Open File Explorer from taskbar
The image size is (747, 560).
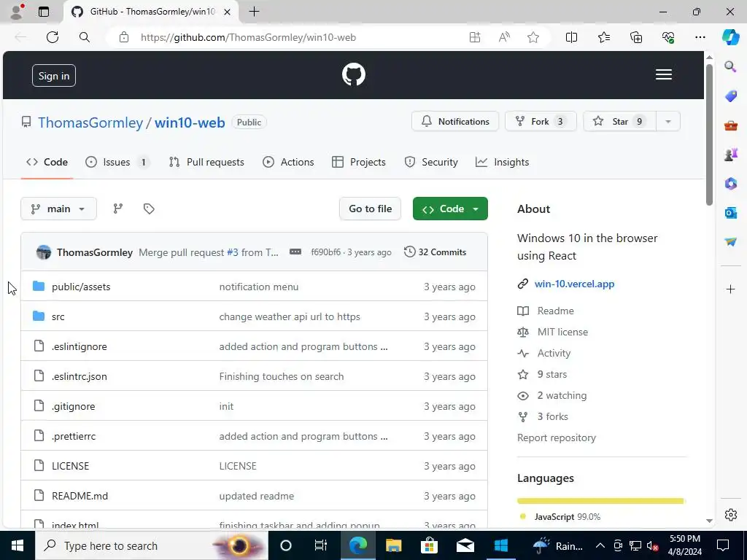pos(393,545)
